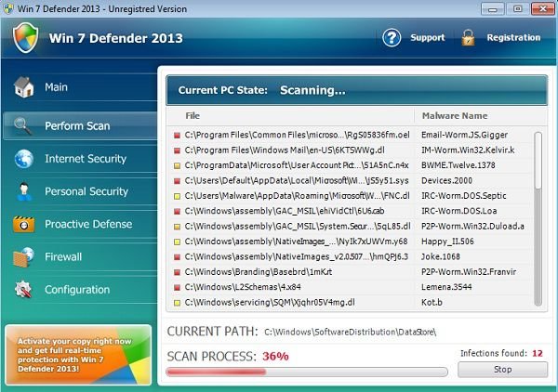The width and height of the screenshot is (558, 392).
Task: Click the results list scrollbar thumb
Action: tap(538, 161)
